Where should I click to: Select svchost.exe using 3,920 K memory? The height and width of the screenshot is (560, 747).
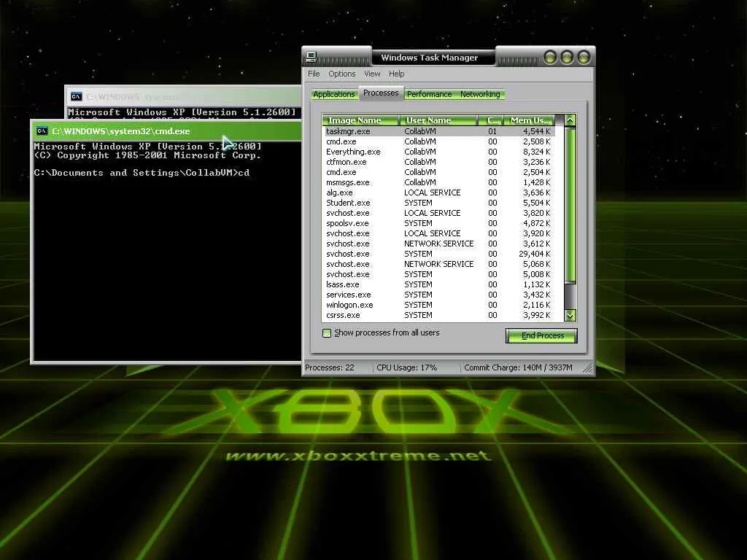438,233
